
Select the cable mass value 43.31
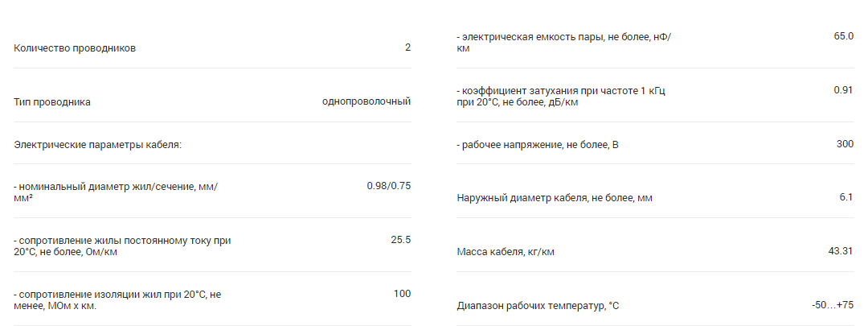tap(841, 251)
